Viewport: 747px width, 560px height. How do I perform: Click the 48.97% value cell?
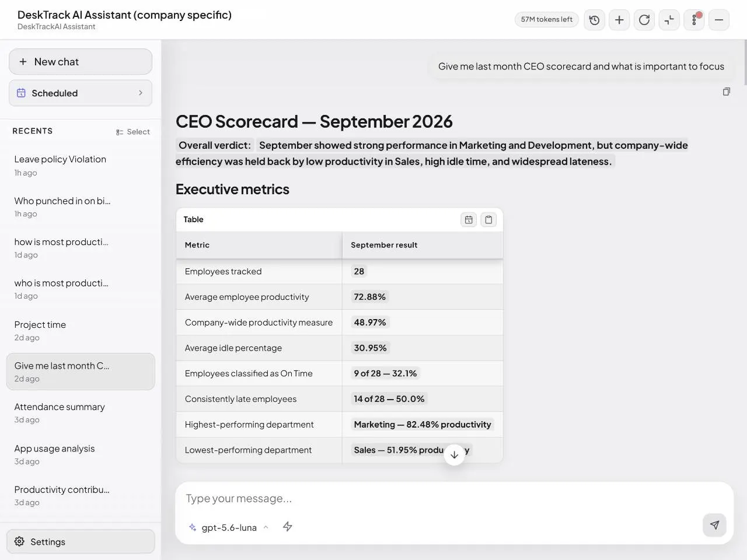pos(423,323)
